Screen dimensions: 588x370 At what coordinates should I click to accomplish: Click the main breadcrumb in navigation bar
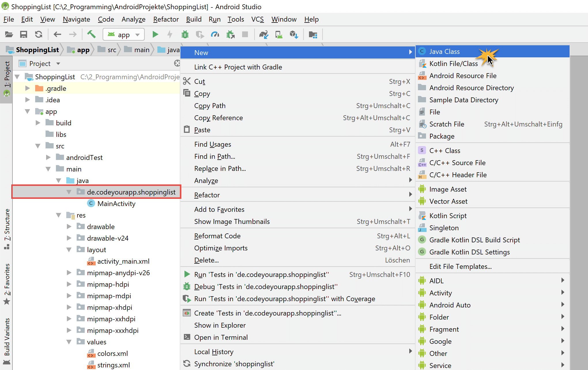coord(137,50)
